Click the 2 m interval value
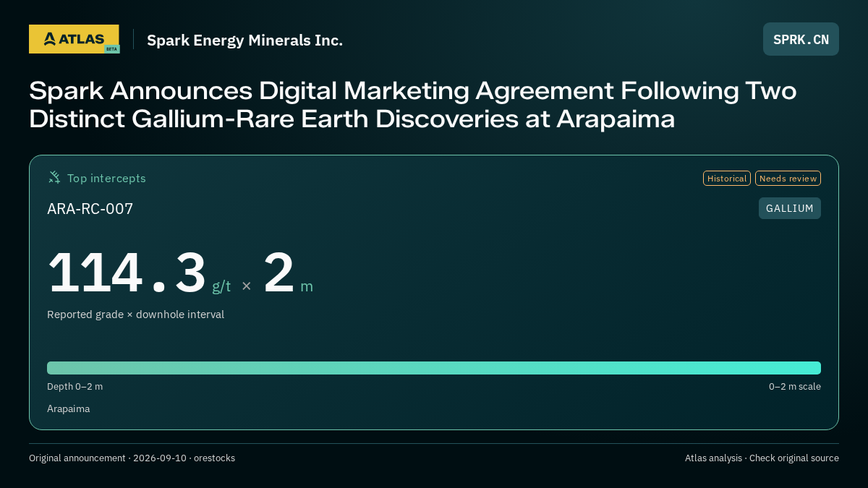This screenshot has width=868, height=488. (288, 273)
